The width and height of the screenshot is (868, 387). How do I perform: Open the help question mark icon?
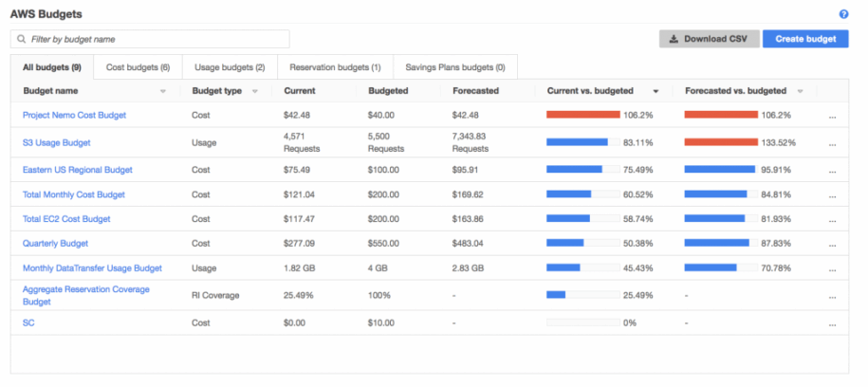[843, 14]
